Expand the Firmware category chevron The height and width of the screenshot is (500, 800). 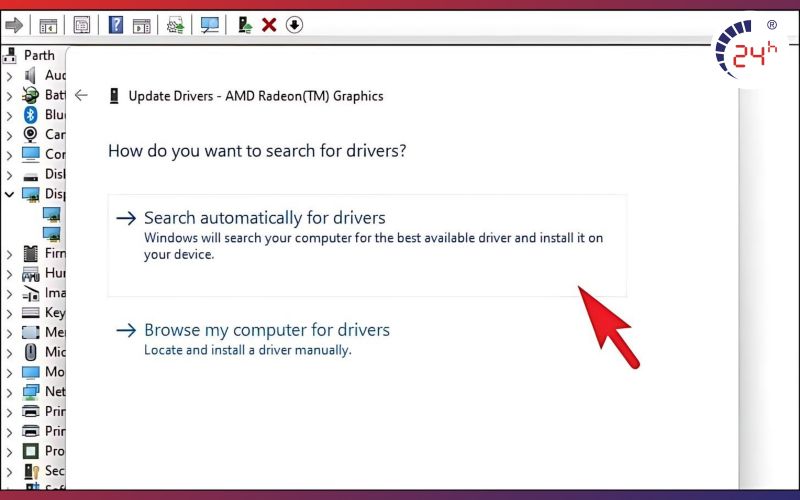(10, 254)
